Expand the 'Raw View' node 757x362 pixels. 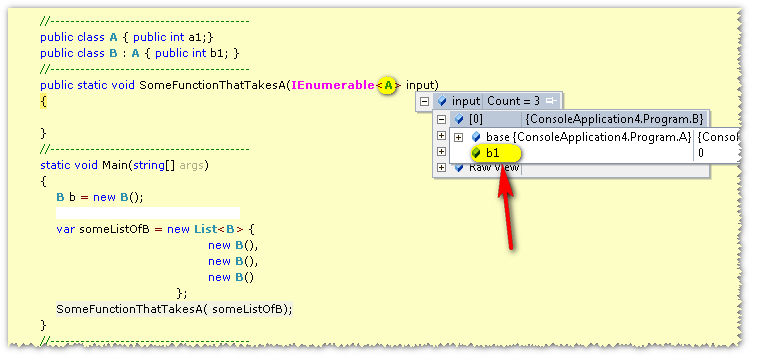click(x=441, y=167)
